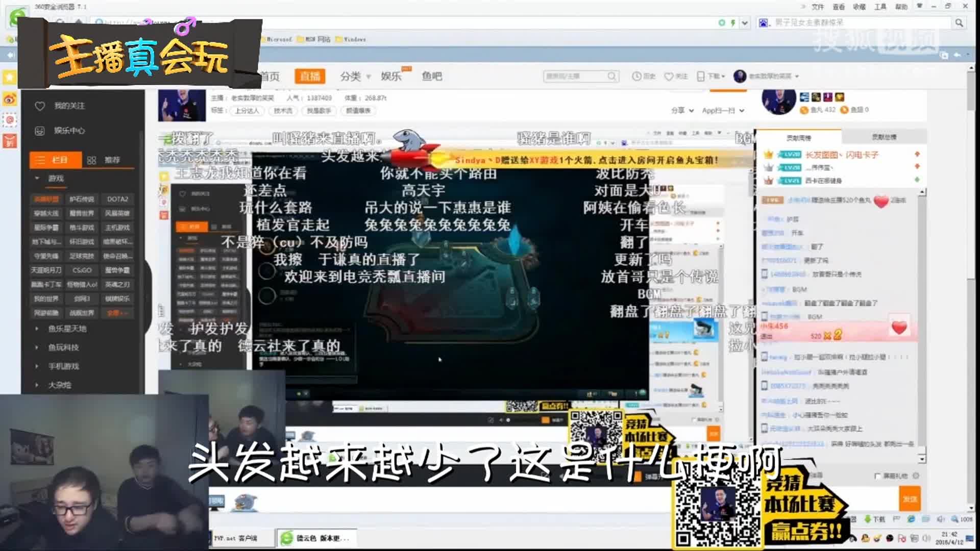The height and width of the screenshot is (551, 980).
Task: Expand the 鱼乐星天地 tree section
Action: [x=37, y=329]
